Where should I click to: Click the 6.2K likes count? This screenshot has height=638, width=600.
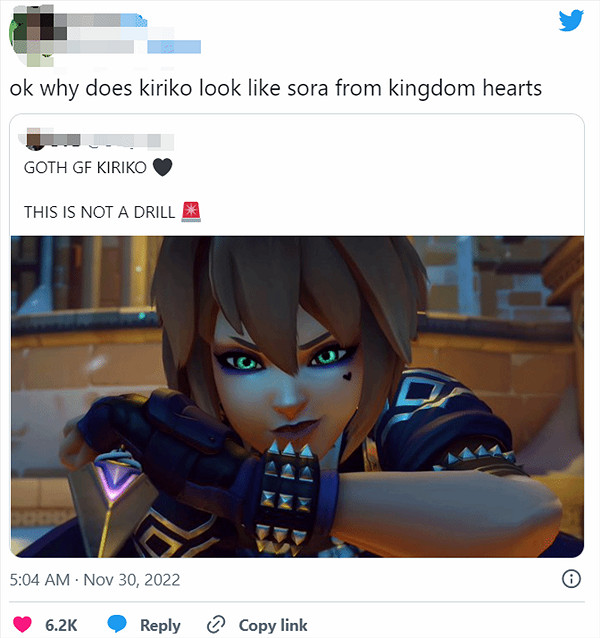(61, 625)
